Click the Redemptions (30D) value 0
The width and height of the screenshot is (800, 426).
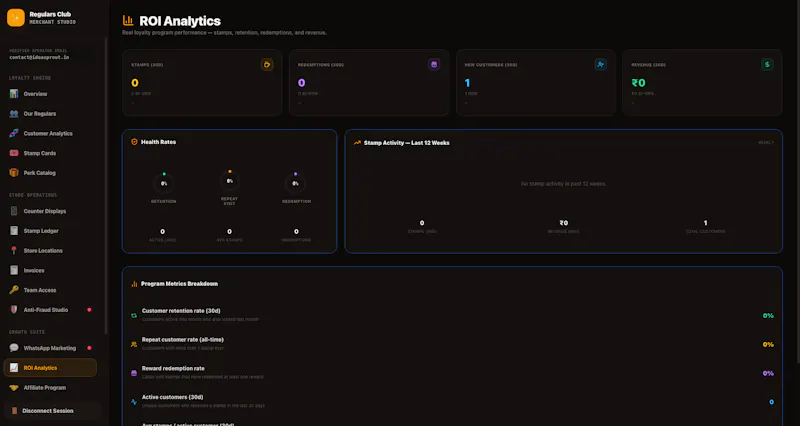point(302,83)
